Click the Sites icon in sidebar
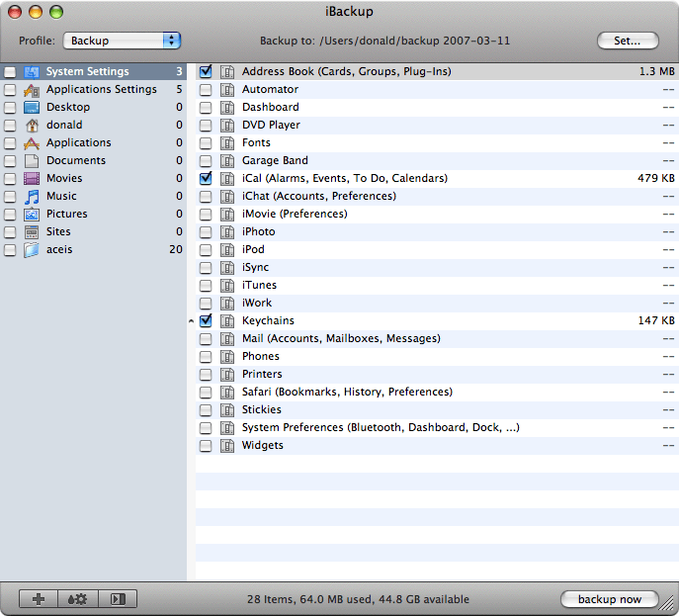This screenshot has height=616, width=679. tap(32, 231)
